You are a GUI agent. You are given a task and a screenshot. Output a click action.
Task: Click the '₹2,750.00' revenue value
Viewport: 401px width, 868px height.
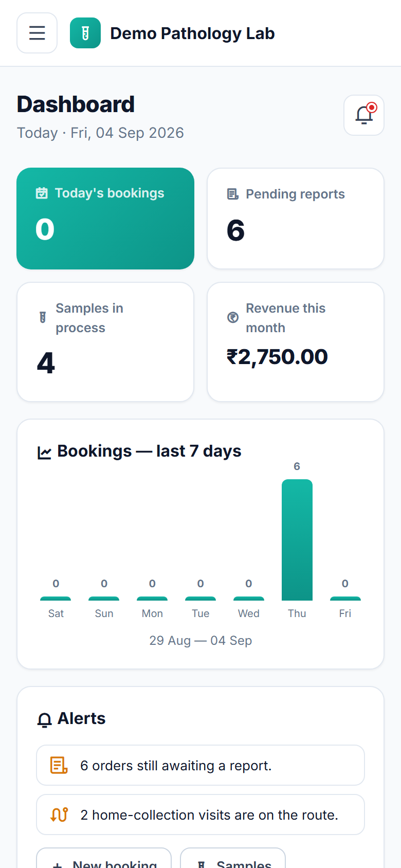tap(277, 357)
